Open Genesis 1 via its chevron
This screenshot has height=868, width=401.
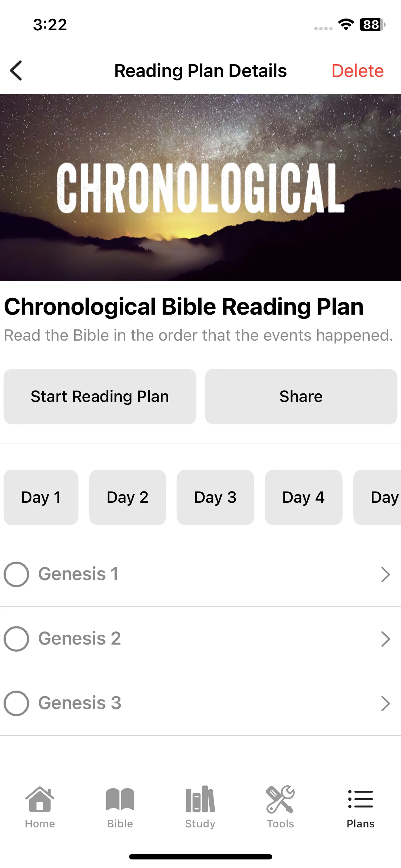pyautogui.click(x=385, y=574)
